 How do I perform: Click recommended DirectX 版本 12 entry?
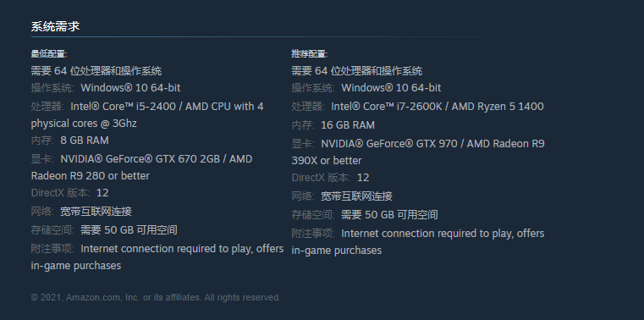tap(330, 178)
